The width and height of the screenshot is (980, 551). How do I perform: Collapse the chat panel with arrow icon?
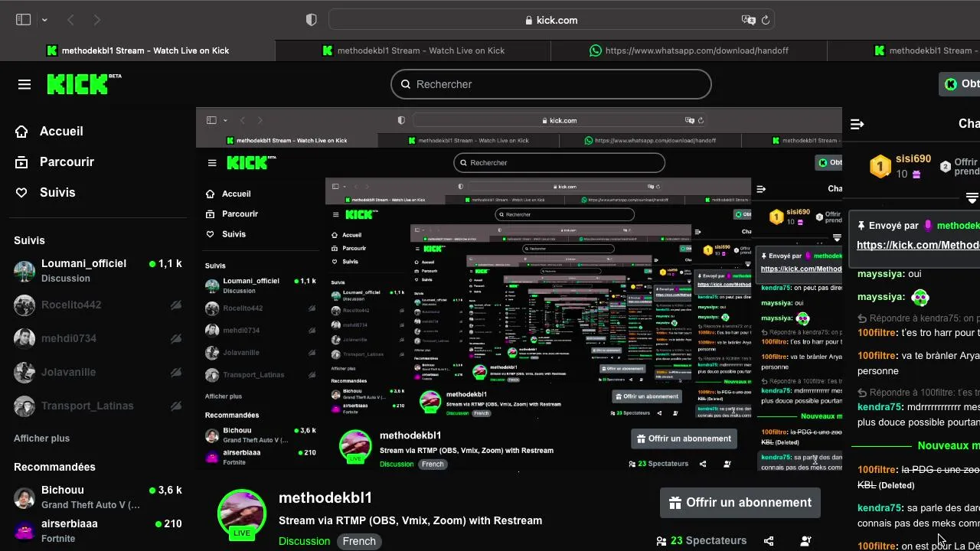pyautogui.click(x=857, y=124)
